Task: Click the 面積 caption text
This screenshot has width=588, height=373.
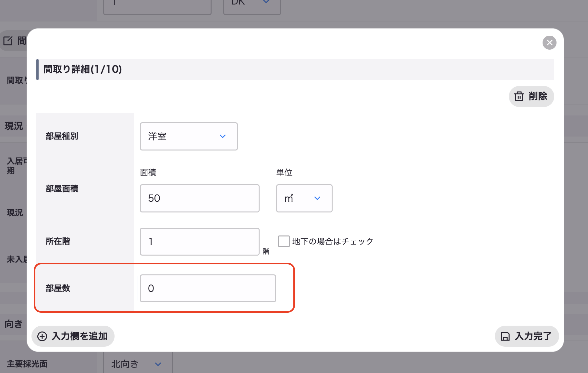Action: tap(148, 172)
